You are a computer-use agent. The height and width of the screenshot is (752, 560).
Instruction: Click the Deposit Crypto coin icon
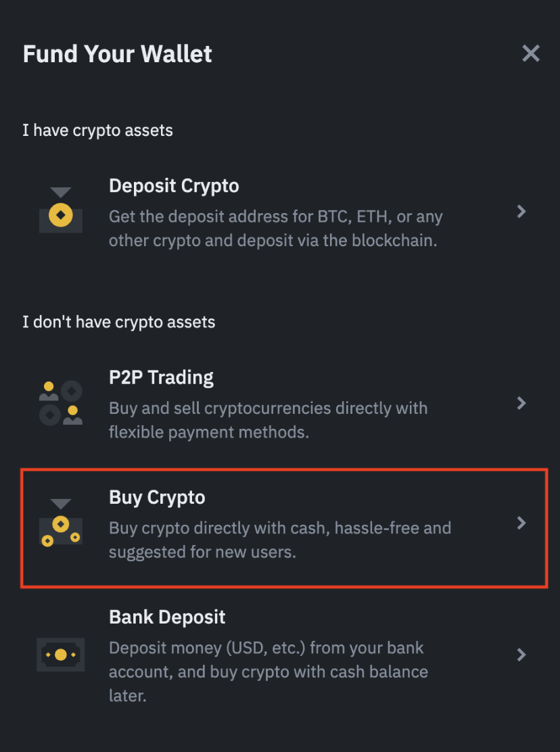coord(61,212)
